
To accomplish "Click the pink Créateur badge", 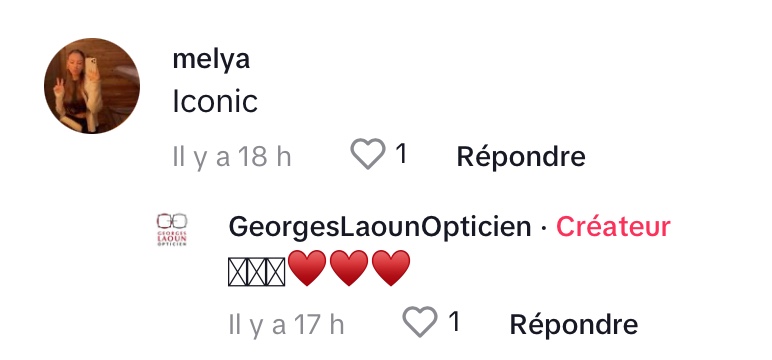I will 613,227.
